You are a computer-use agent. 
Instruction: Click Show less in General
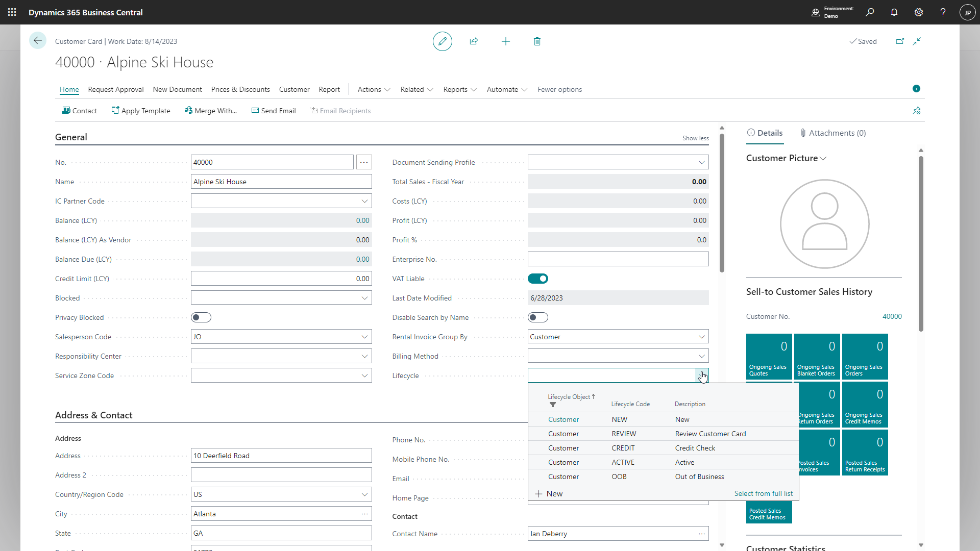pos(696,138)
